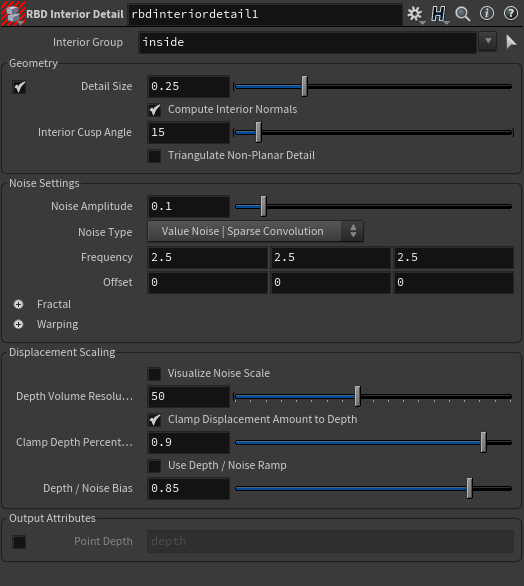Click the Interior Cusp Angle label
Screen dimensions: 524x586
coord(85,132)
